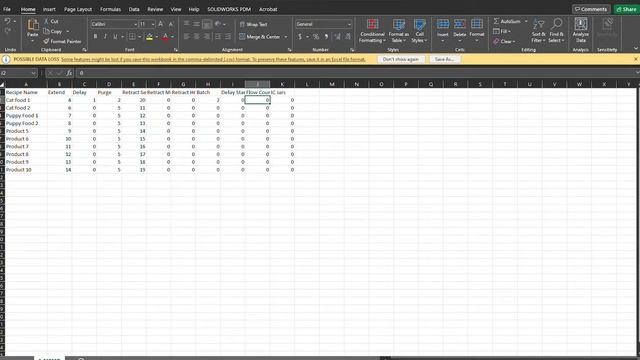Activate the Format Painter brush

click(47, 41)
